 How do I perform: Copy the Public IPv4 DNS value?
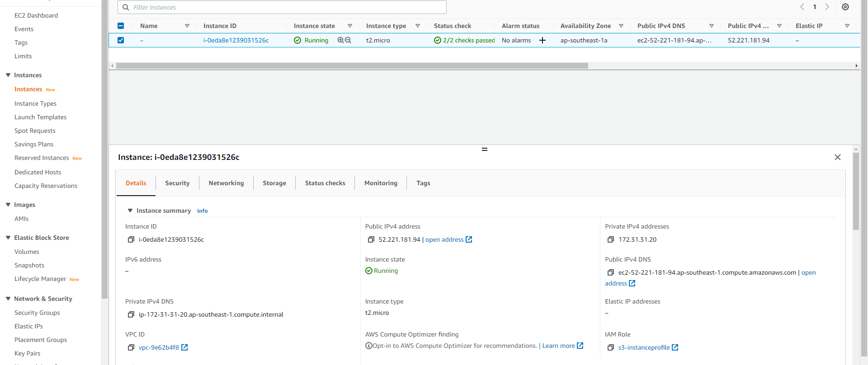tap(611, 272)
